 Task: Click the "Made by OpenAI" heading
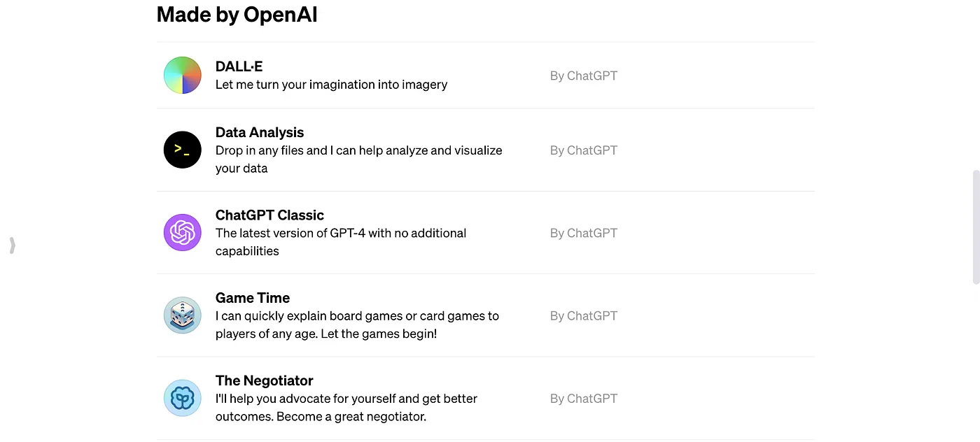pyautogui.click(x=237, y=14)
